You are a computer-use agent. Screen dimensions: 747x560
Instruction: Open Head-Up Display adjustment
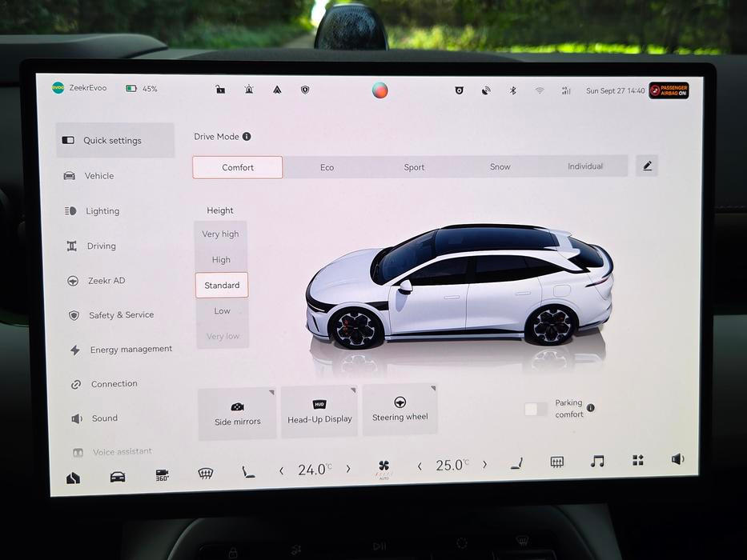pyautogui.click(x=319, y=411)
